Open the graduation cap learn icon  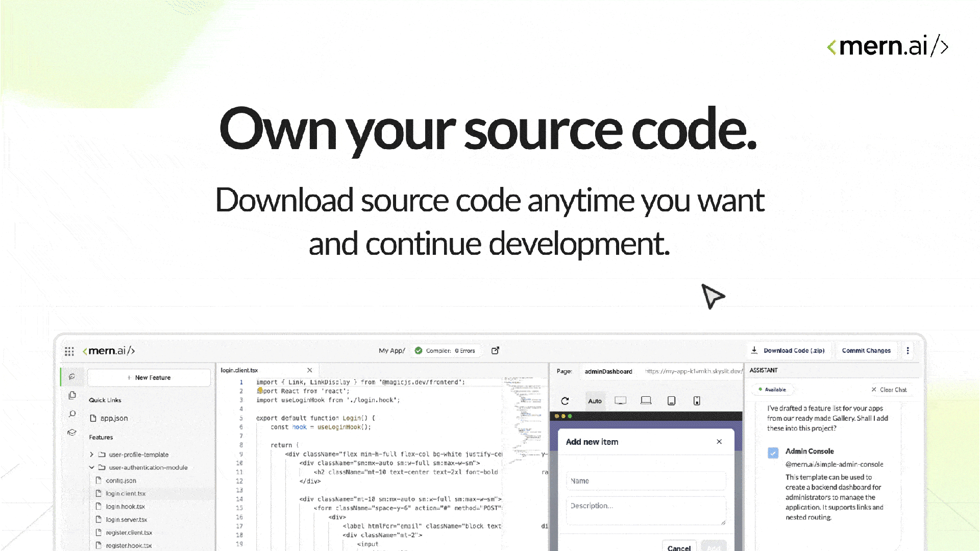[x=72, y=433]
